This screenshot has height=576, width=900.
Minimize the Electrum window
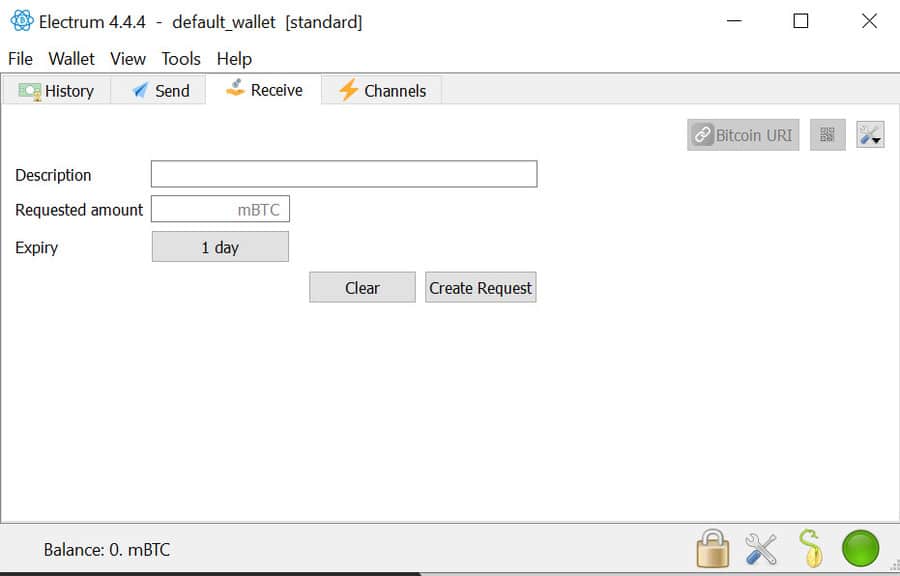(734, 21)
